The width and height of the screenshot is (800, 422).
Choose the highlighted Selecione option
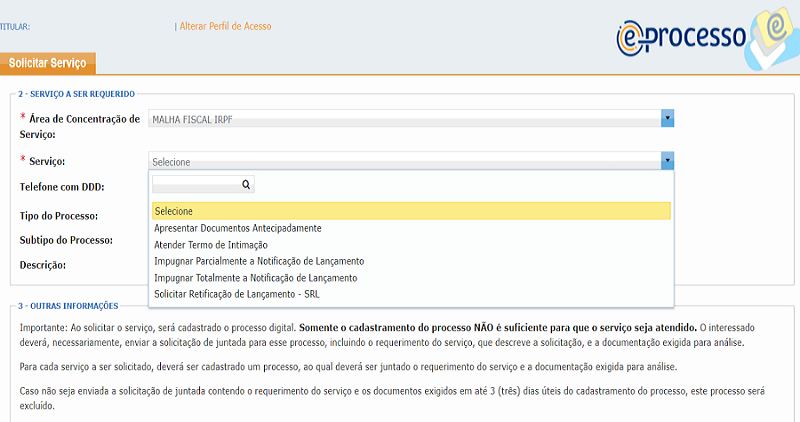410,211
